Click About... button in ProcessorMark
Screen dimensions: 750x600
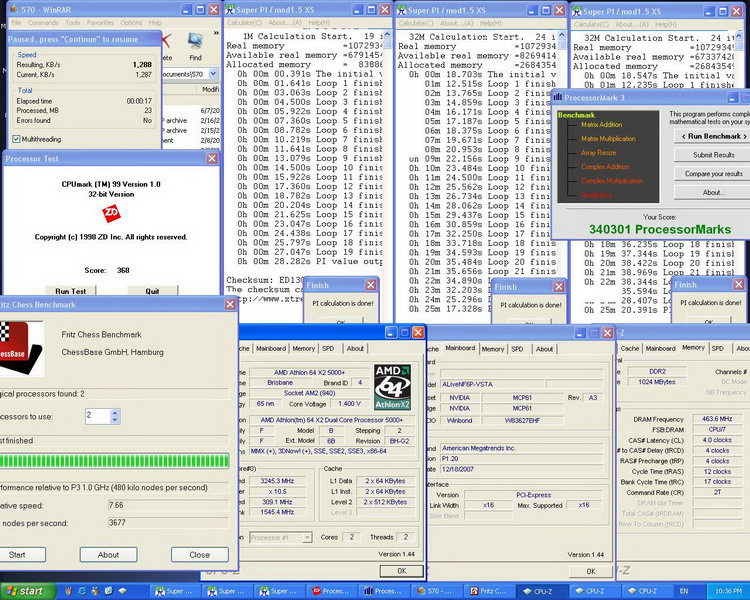click(714, 192)
